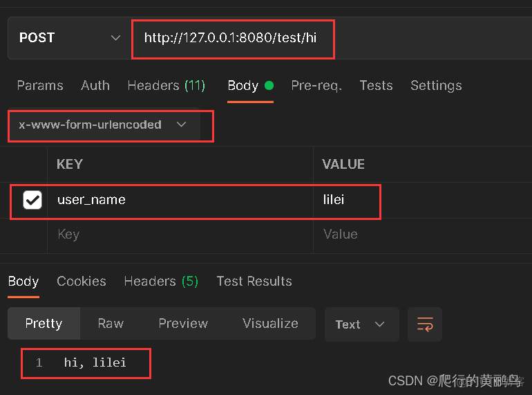Switch to Preview response view
The width and height of the screenshot is (532, 395).
click(x=183, y=324)
